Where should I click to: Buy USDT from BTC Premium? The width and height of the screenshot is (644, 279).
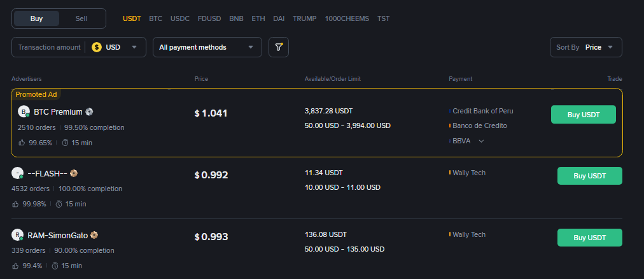(583, 114)
